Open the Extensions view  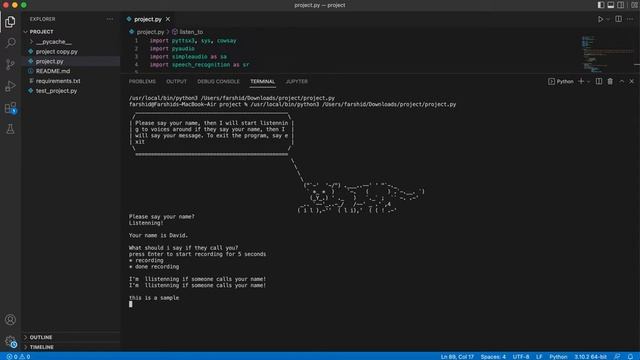click(10, 108)
